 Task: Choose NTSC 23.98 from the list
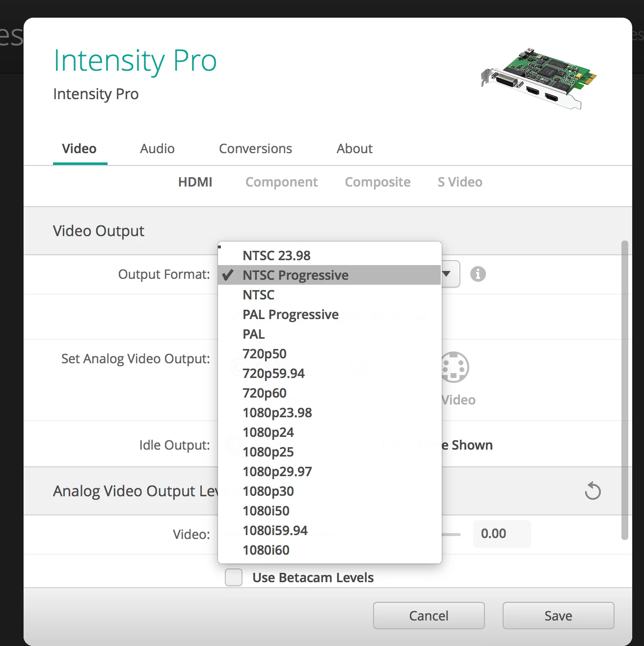329,255
